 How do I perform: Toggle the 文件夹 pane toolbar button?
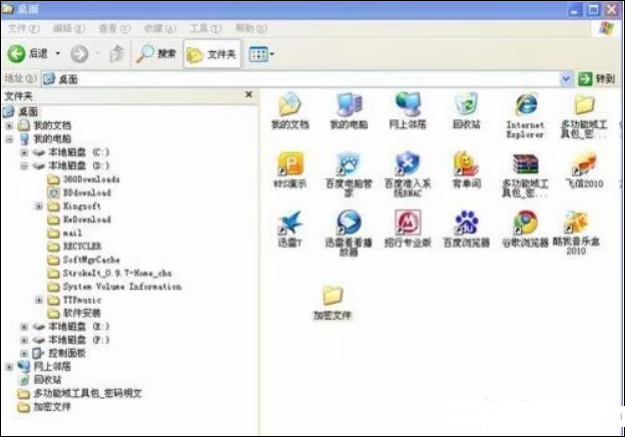click(212, 53)
